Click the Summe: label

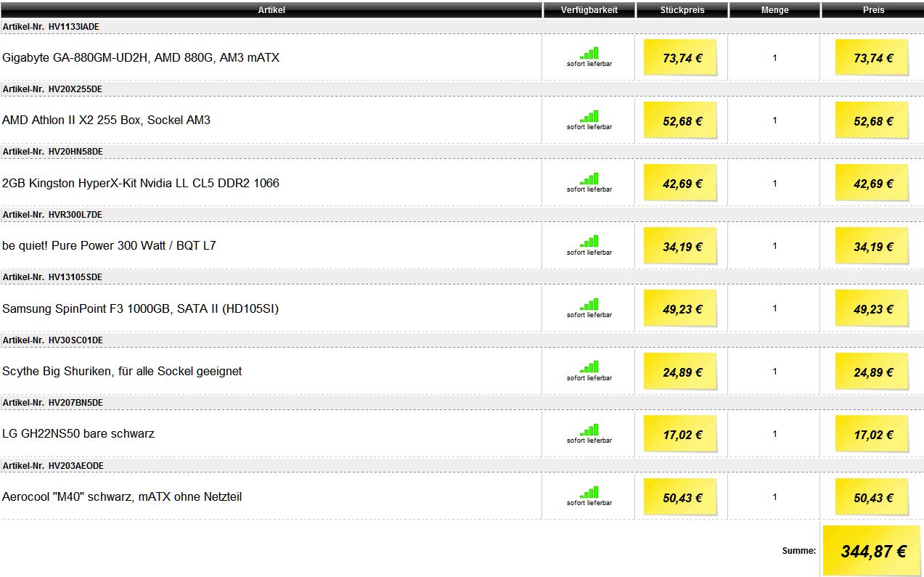(x=798, y=551)
